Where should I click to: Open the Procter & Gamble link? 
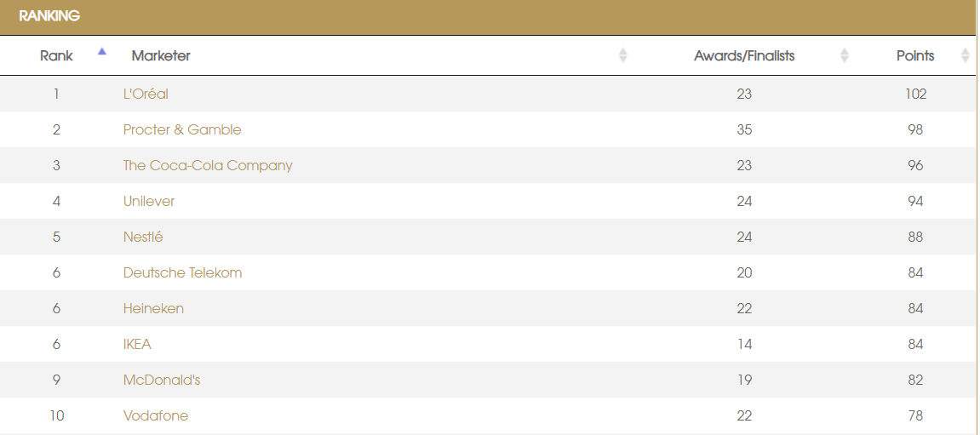click(x=182, y=130)
